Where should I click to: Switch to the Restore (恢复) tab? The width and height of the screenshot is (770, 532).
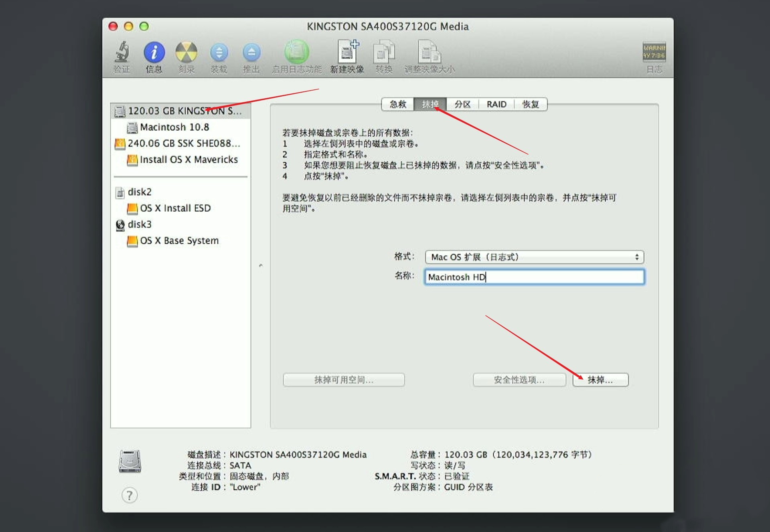pos(530,105)
